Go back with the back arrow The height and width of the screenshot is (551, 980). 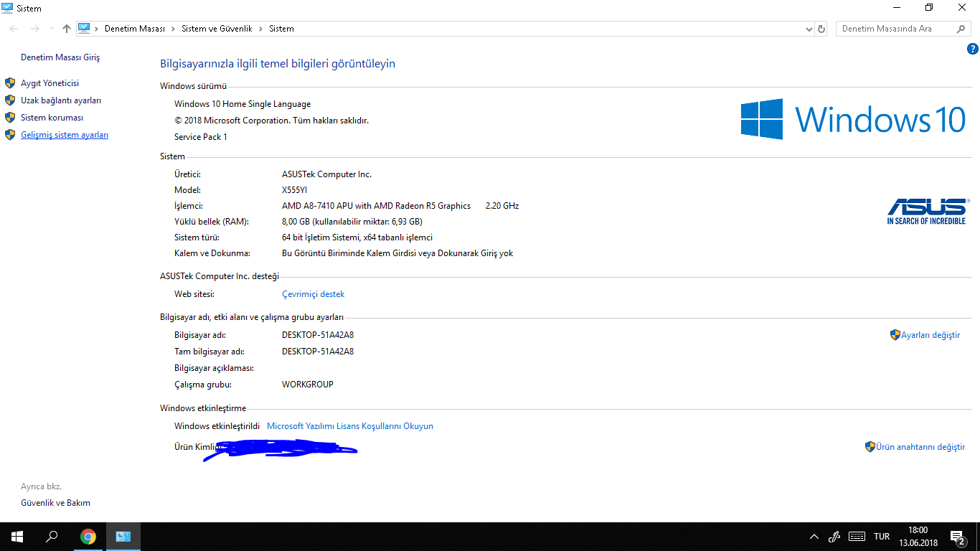tap(14, 29)
